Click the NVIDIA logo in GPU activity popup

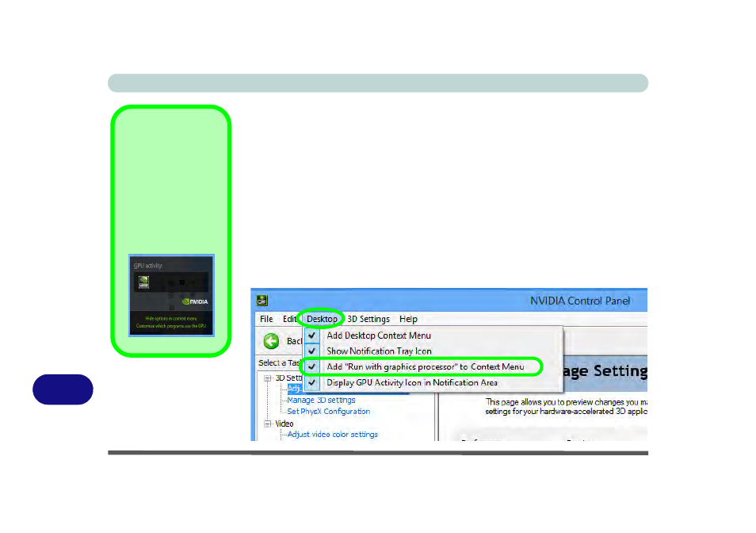coord(195,301)
